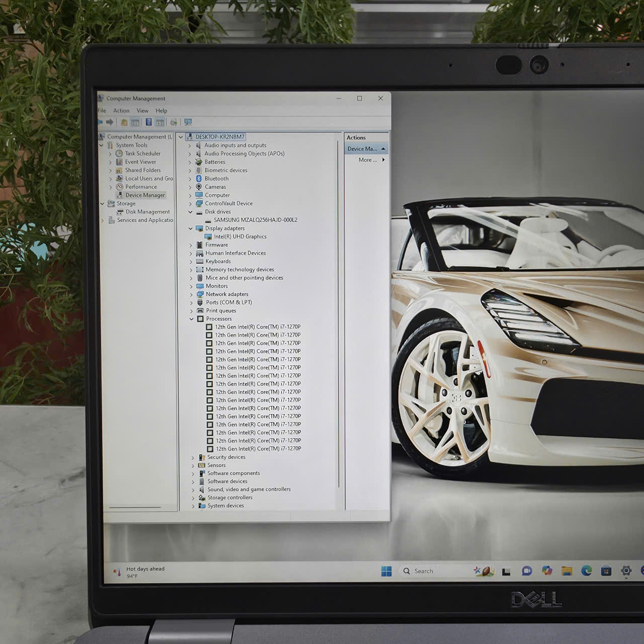Click the Windows Start button
The height and width of the screenshot is (644, 644).
tap(386, 571)
